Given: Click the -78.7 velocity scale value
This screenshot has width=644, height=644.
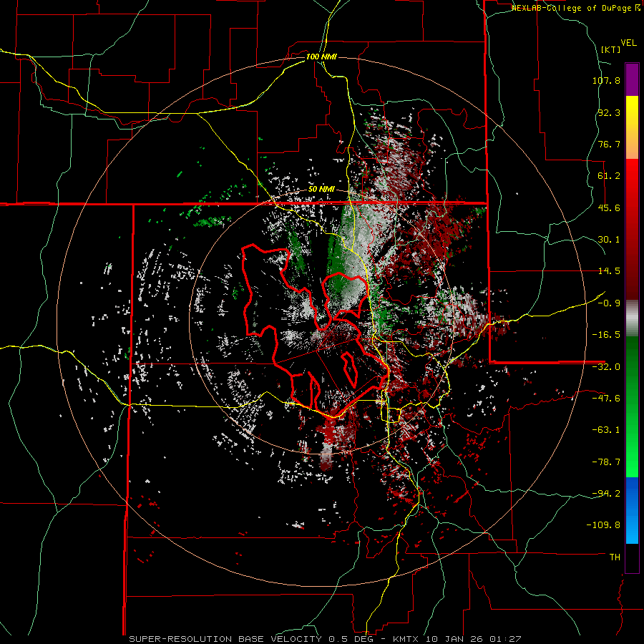Looking at the screenshot, I should point(606,462).
